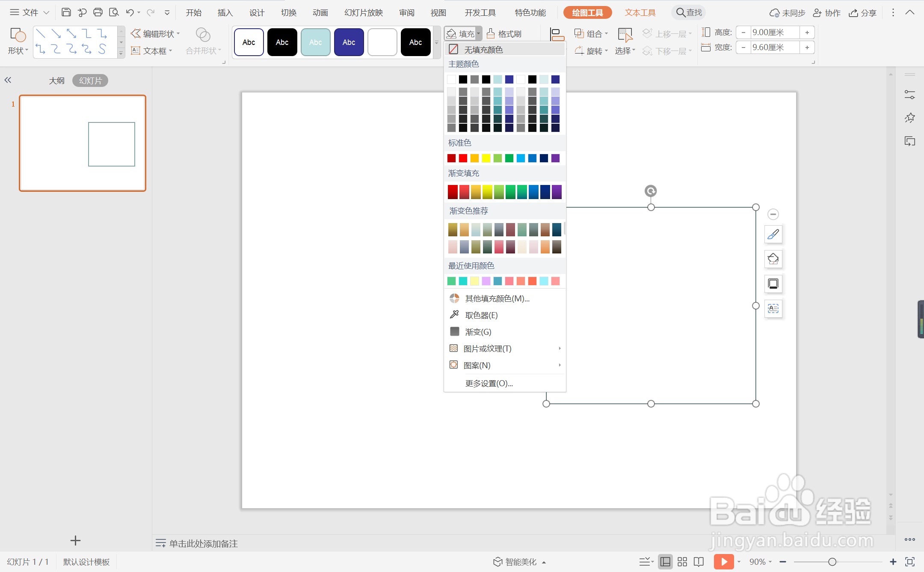Click the floating shape outline brush icon
Viewport: 924px width, 572px height.
tap(773, 234)
